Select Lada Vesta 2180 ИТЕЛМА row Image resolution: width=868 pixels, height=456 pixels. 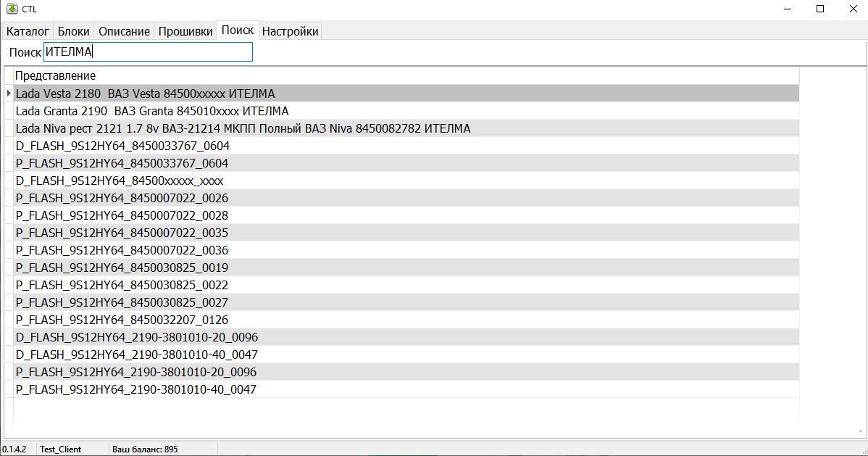point(406,94)
